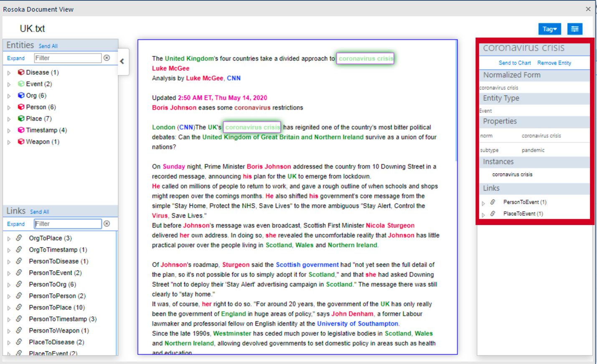Clear the Links filter using its circled-x icon
This screenshot has height=364, width=597.
107,223
